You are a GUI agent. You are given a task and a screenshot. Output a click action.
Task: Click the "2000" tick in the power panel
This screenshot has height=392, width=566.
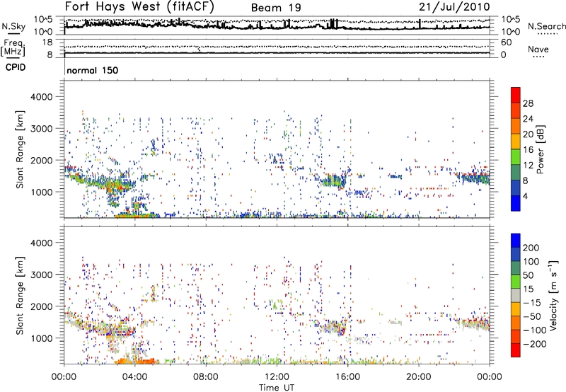click(x=41, y=160)
